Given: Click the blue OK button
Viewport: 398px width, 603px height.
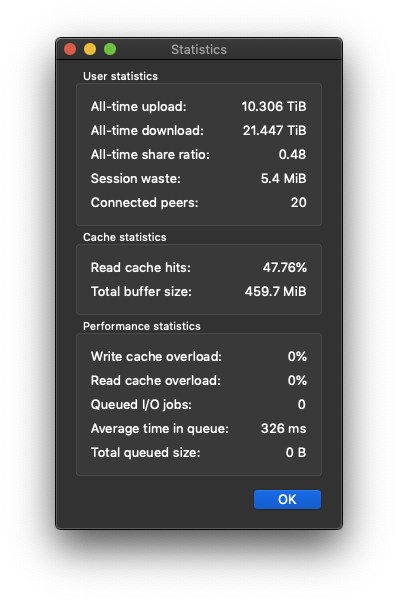Looking at the screenshot, I should pos(287,499).
